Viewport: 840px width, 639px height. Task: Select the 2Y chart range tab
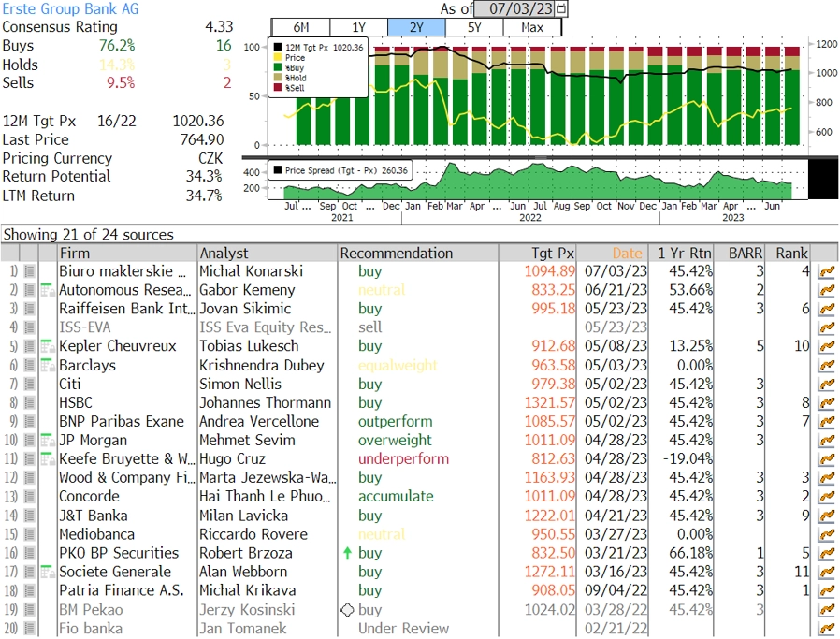pos(417,27)
